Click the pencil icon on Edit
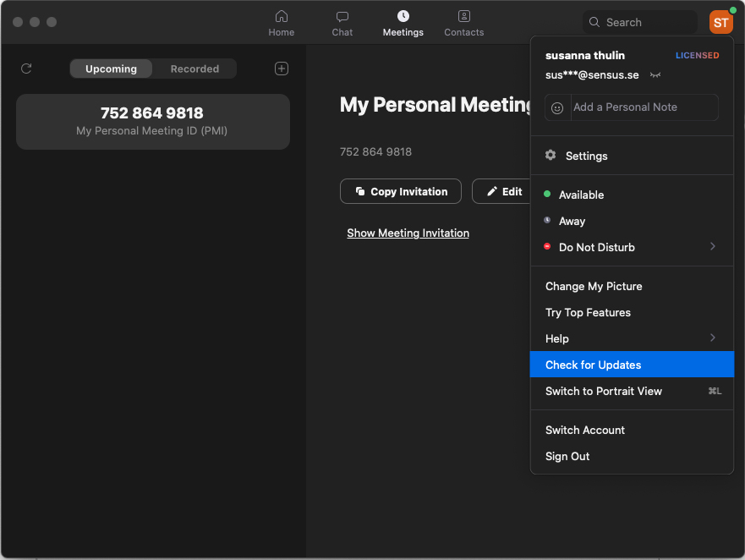 [492, 191]
